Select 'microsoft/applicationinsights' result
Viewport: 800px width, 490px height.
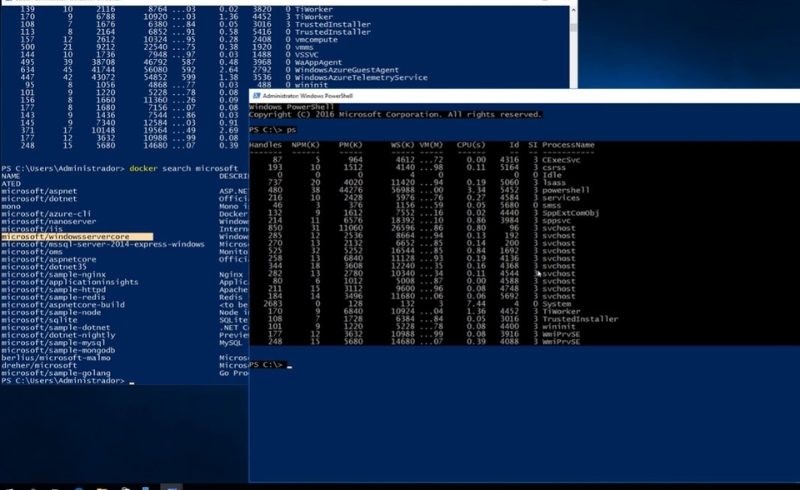click(69, 282)
